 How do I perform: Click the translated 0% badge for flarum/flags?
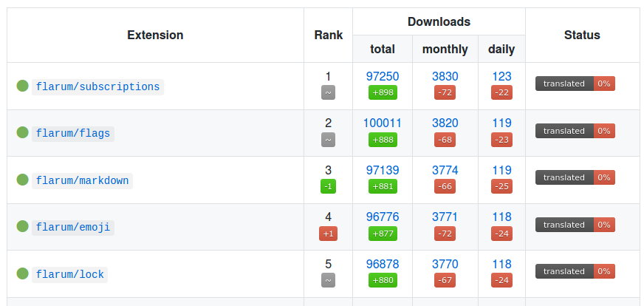(575, 131)
